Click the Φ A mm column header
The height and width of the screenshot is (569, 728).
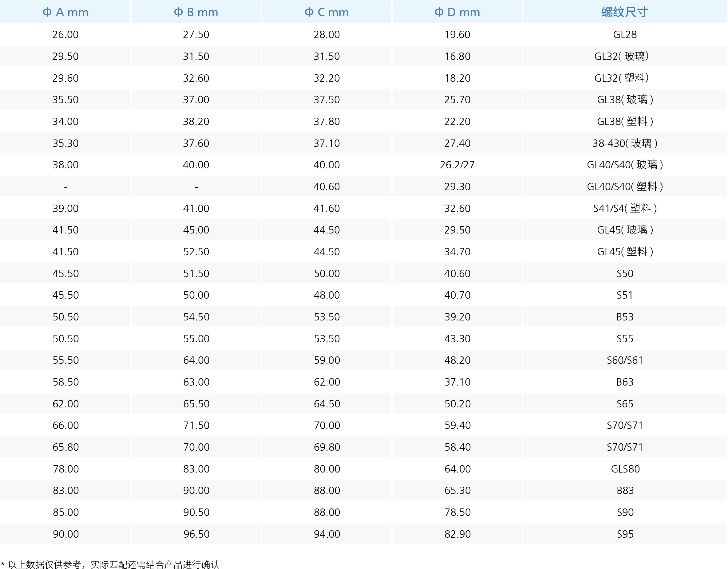point(65,12)
